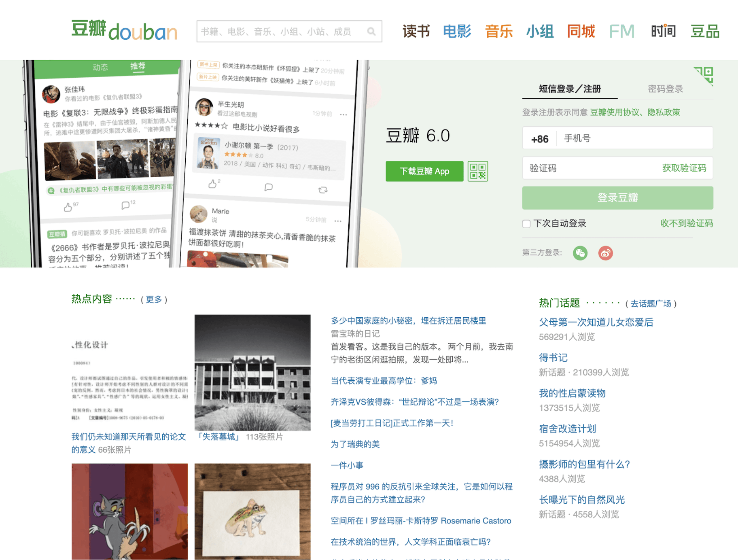Screen dimensions: 738x560
Task: Switch to the 密码登录 tab
Action: click(x=665, y=89)
